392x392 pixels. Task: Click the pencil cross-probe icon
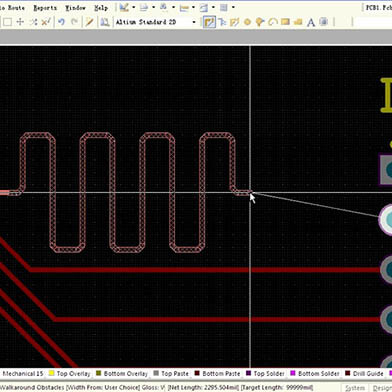pyautogui.click(x=89, y=22)
